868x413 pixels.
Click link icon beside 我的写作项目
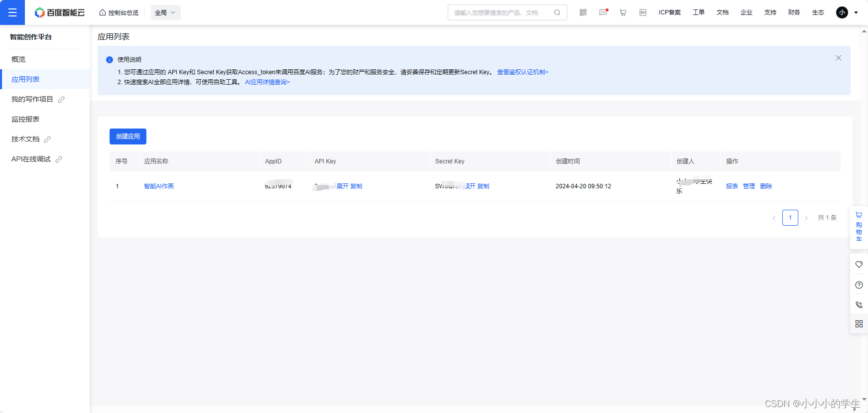tap(61, 100)
